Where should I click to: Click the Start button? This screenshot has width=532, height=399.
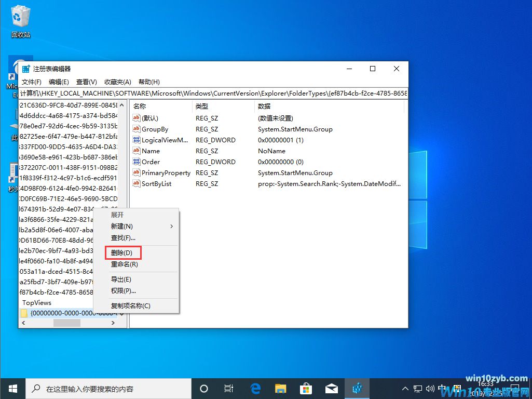pos(12,388)
